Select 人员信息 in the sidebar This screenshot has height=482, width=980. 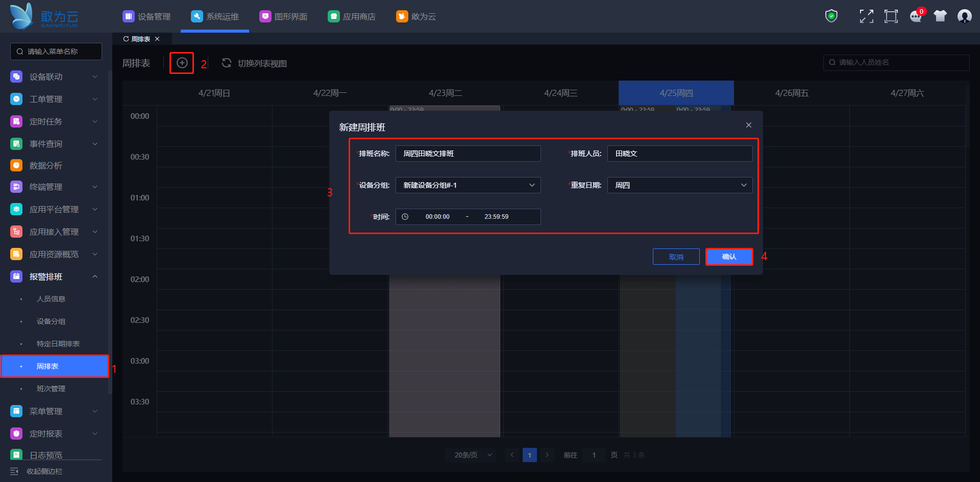[51, 299]
